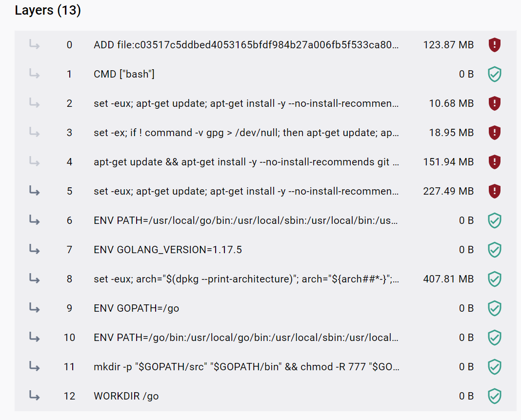Click red warning shield on layer 2

(495, 103)
